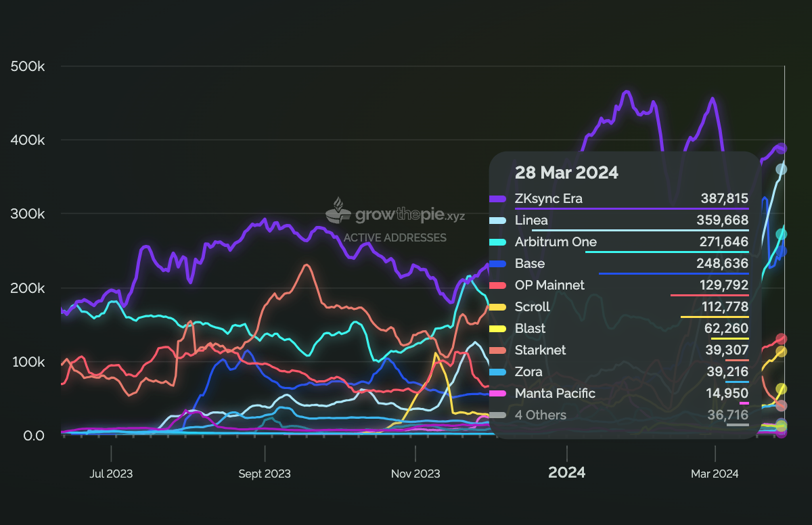The height and width of the screenshot is (525, 812).
Task: Click the Arbitrum One cyan color swatch
Action: coord(497,242)
